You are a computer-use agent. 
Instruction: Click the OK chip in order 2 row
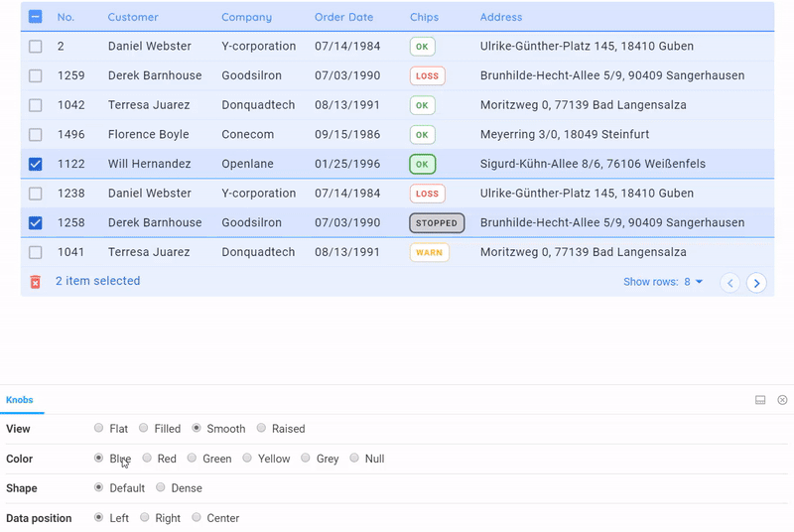tap(423, 47)
